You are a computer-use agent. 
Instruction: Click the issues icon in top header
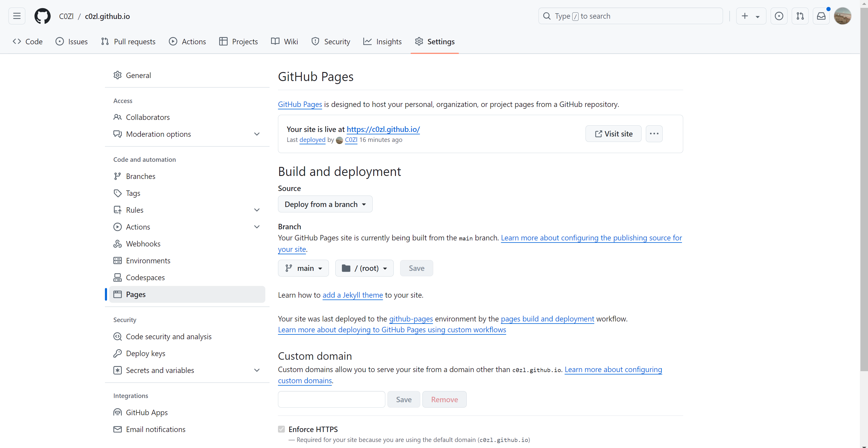click(x=779, y=16)
